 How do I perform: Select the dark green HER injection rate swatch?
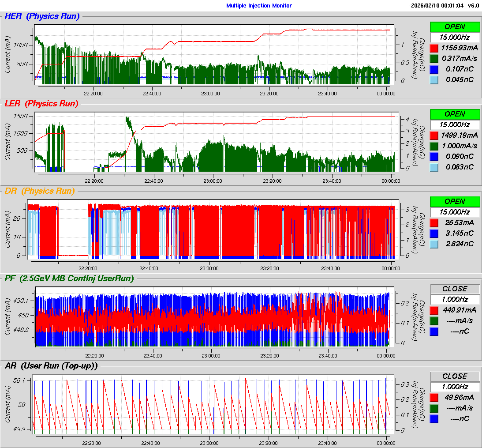(434, 58)
